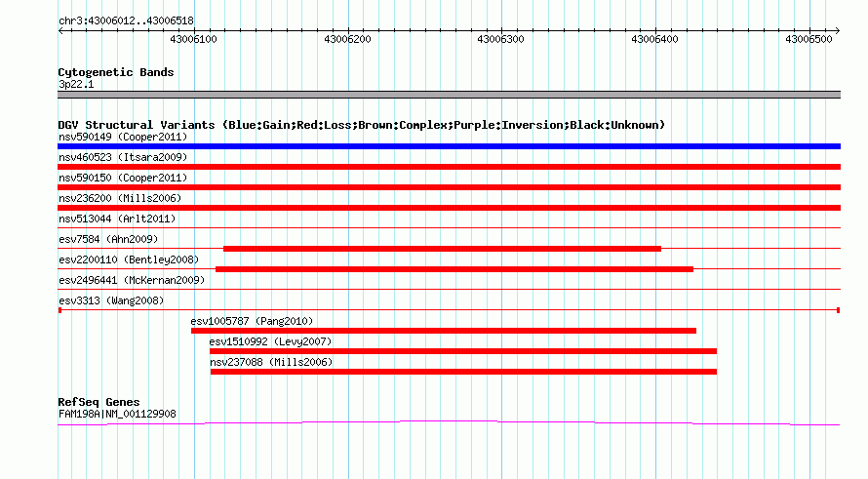This screenshot has height=479, width=868.
Task: Select the magenta FAM198A gene line
Action: [449, 423]
